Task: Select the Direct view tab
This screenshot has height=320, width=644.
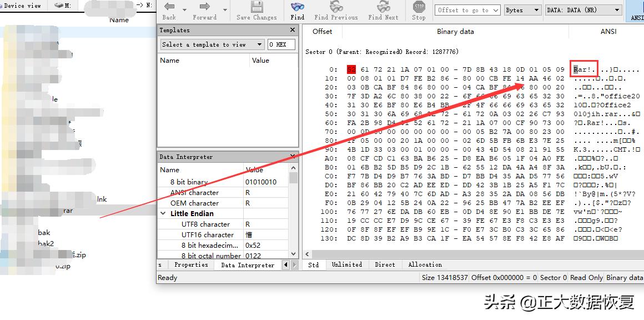Action: (x=385, y=265)
